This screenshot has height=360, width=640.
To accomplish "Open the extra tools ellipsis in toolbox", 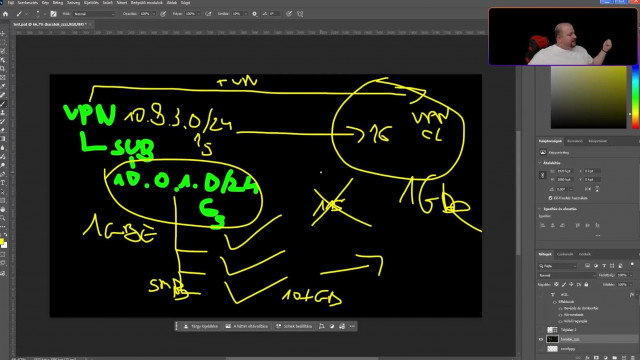I will click(x=3, y=227).
